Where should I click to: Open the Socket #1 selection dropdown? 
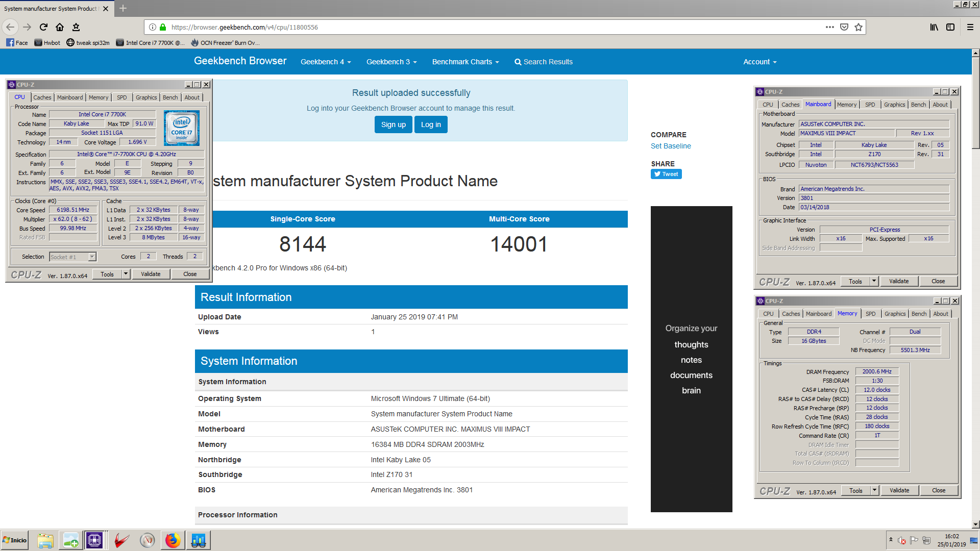73,257
